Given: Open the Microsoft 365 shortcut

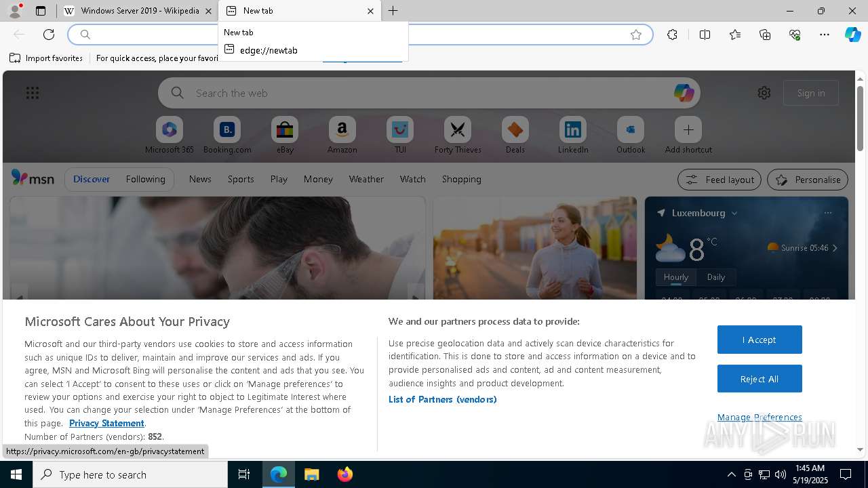Looking at the screenshot, I should click(170, 136).
